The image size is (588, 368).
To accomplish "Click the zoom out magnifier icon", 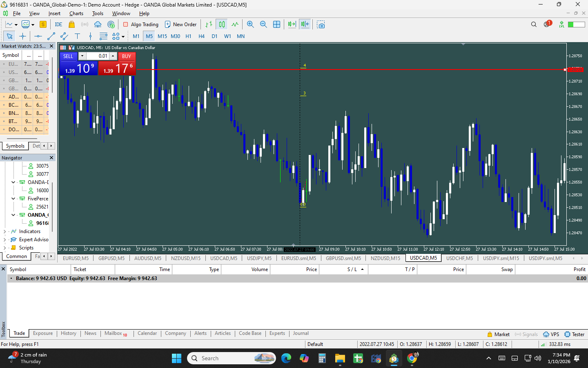I will pos(263,25).
